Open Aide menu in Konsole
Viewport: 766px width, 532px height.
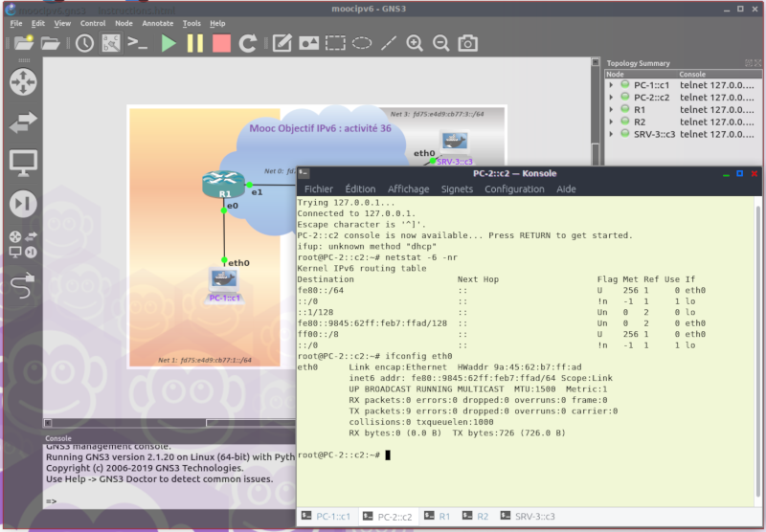click(566, 188)
